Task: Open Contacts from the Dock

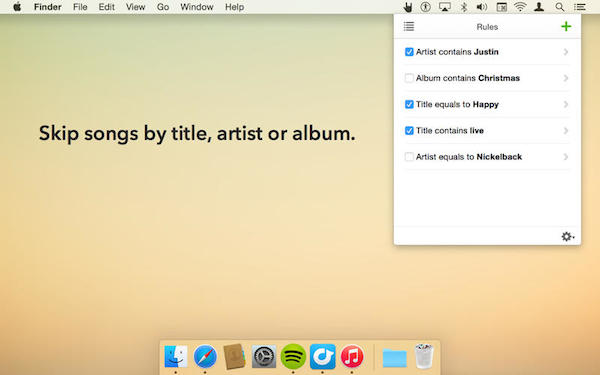Action: [234, 357]
